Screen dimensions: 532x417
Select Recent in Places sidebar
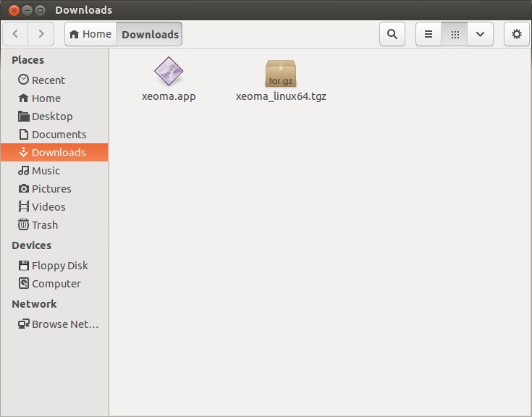[x=48, y=80]
